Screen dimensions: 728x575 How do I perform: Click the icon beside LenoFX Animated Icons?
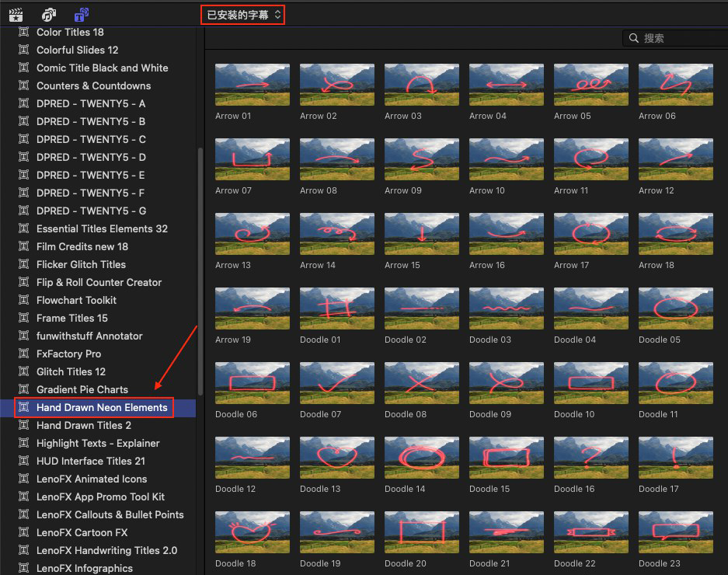[x=23, y=479]
